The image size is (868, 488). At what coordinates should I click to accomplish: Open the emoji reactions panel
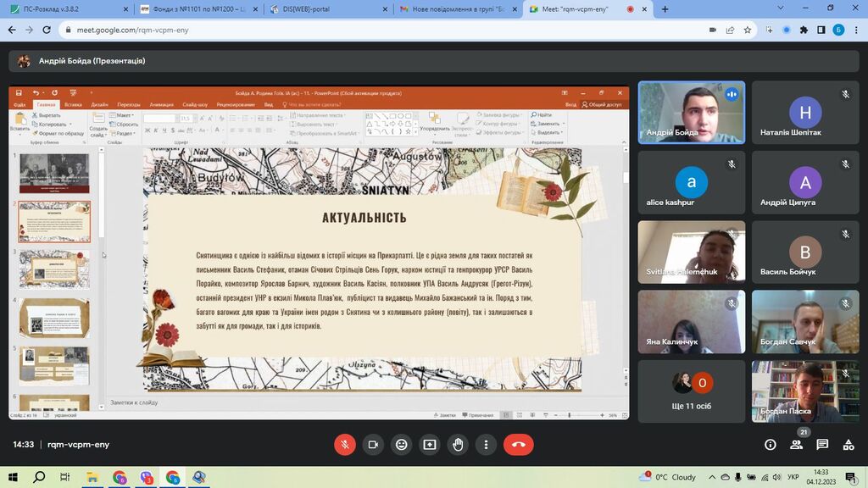[x=401, y=444]
